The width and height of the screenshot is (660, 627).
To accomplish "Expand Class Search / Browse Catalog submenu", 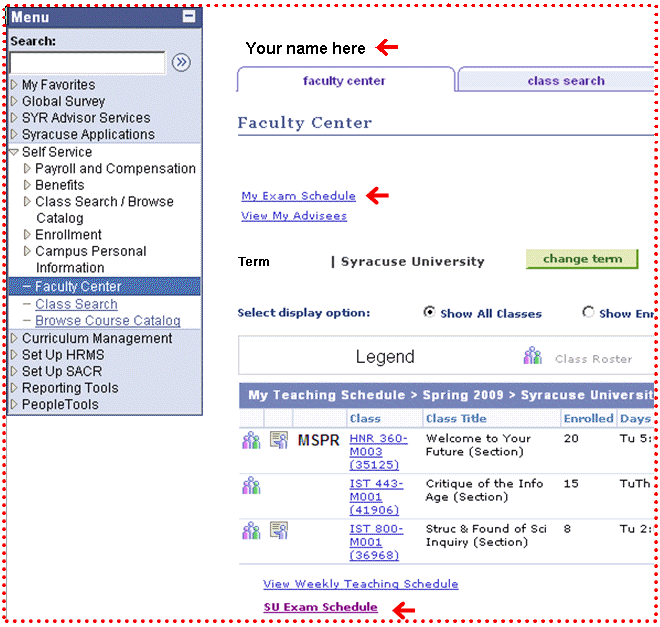I will [27, 202].
